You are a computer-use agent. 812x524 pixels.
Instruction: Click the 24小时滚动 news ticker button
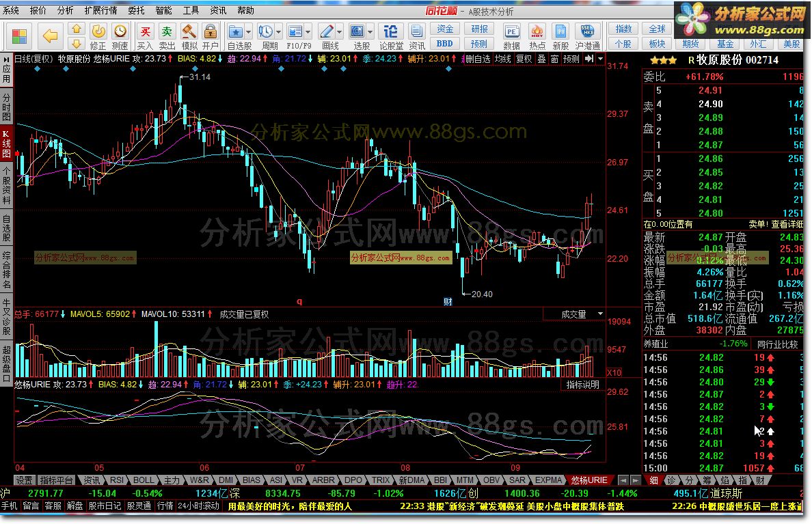point(198,506)
